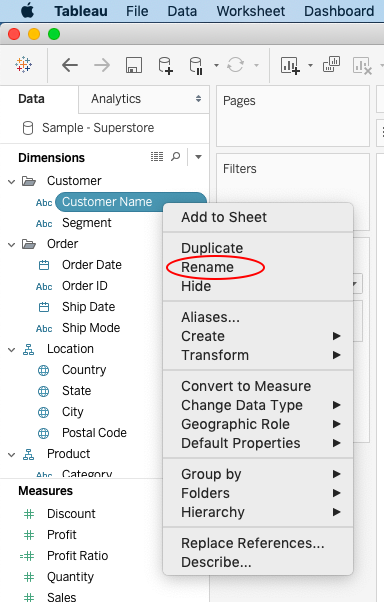Collapse the Customer folder
Viewport: 384px width, 602px height.
coord(12,182)
